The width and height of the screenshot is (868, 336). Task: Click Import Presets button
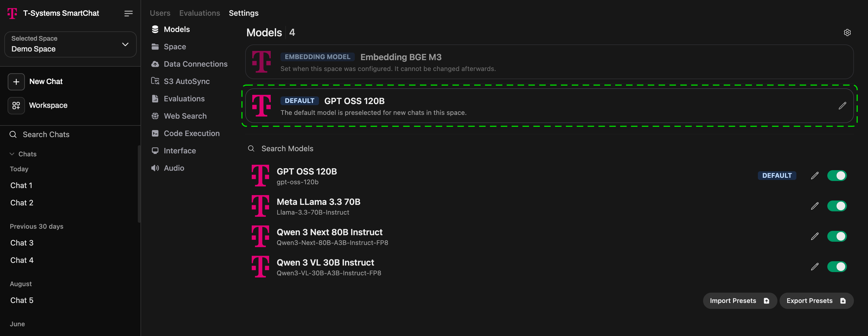point(740,301)
